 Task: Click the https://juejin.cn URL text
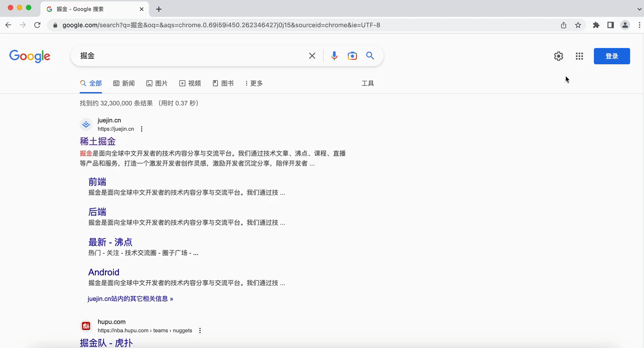tap(116, 129)
